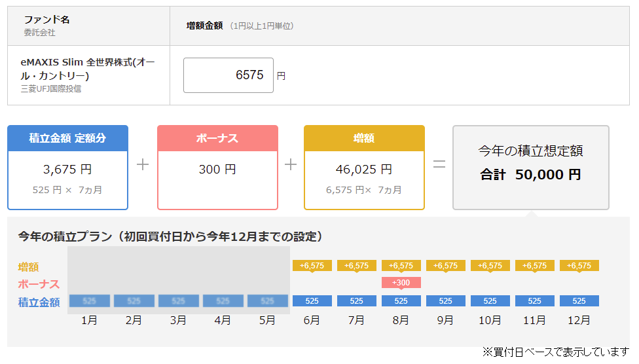Screen dimensions: 639x364
Task: Click the 525 bar for 3月
Action: click(x=179, y=300)
